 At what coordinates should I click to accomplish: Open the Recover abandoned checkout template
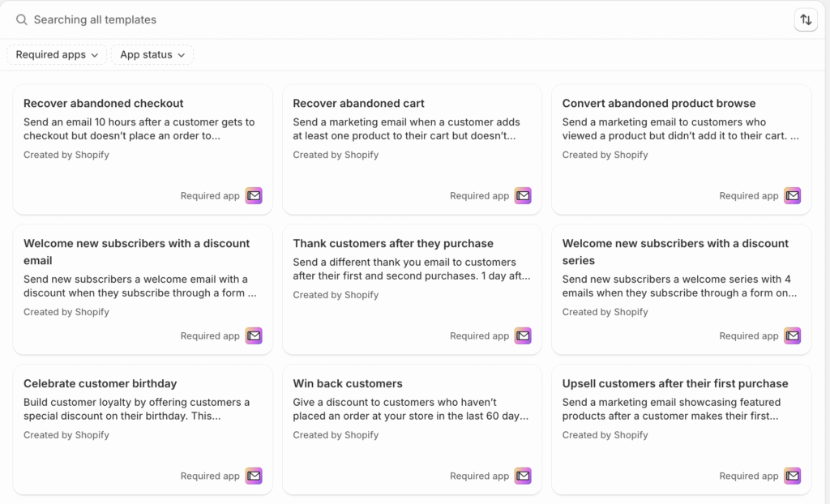click(x=104, y=104)
